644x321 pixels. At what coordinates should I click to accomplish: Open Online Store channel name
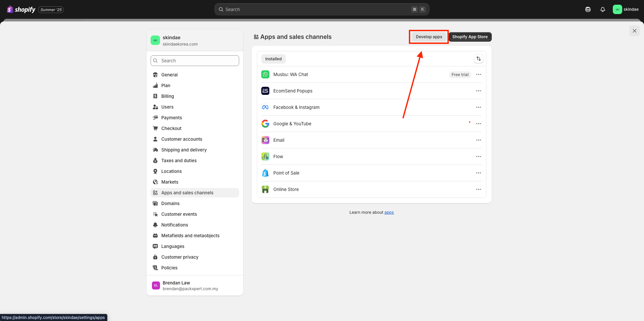[286, 189]
